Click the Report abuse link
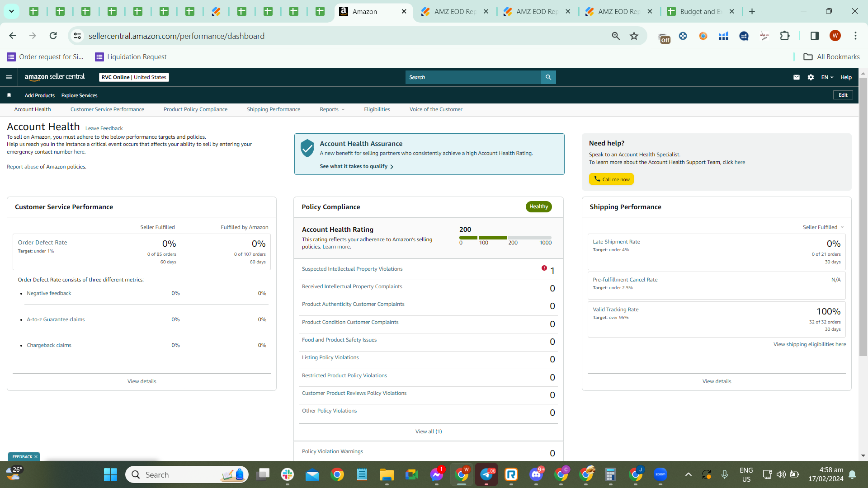The image size is (868, 488). coord(23,167)
